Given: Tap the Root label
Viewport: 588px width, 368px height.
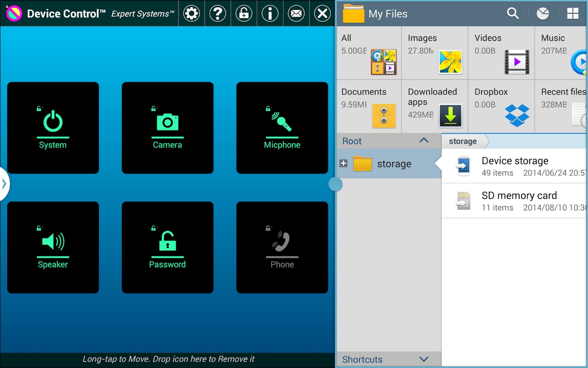Looking at the screenshot, I should [352, 141].
